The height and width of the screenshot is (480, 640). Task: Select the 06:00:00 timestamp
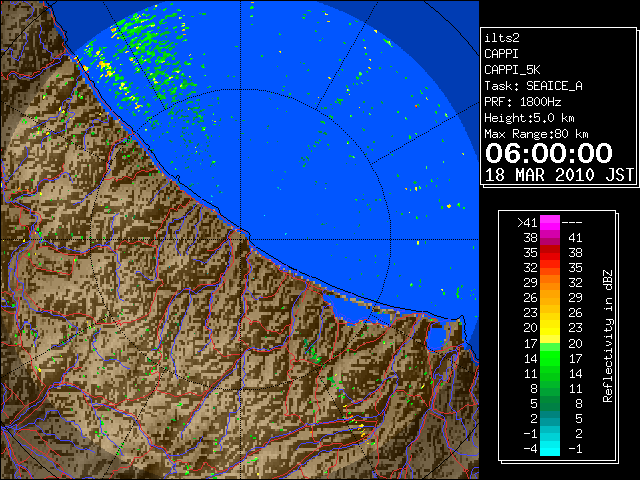(x=549, y=153)
